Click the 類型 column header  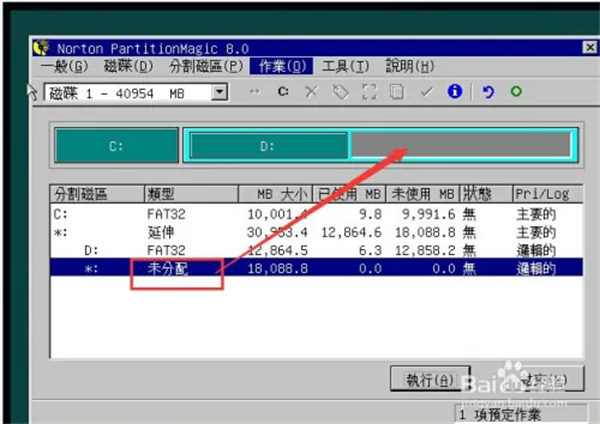click(x=191, y=194)
